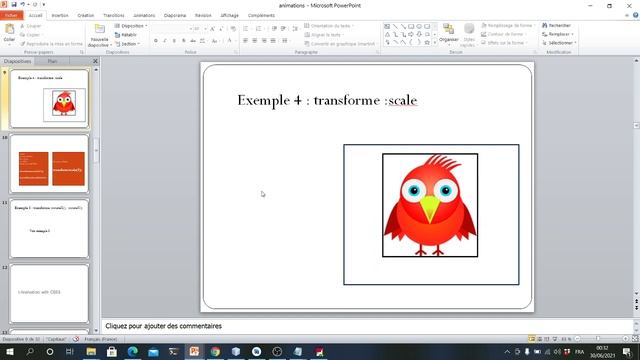
Task: Open the Section dropdown
Action: coord(127,44)
